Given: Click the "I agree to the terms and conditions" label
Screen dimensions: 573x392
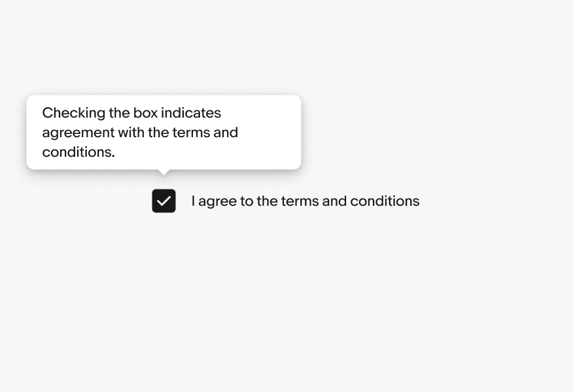Looking at the screenshot, I should pyautogui.click(x=305, y=201).
